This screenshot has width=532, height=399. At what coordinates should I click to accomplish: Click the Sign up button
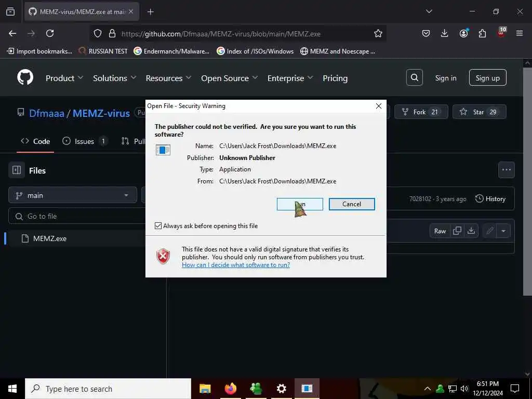click(x=487, y=78)
